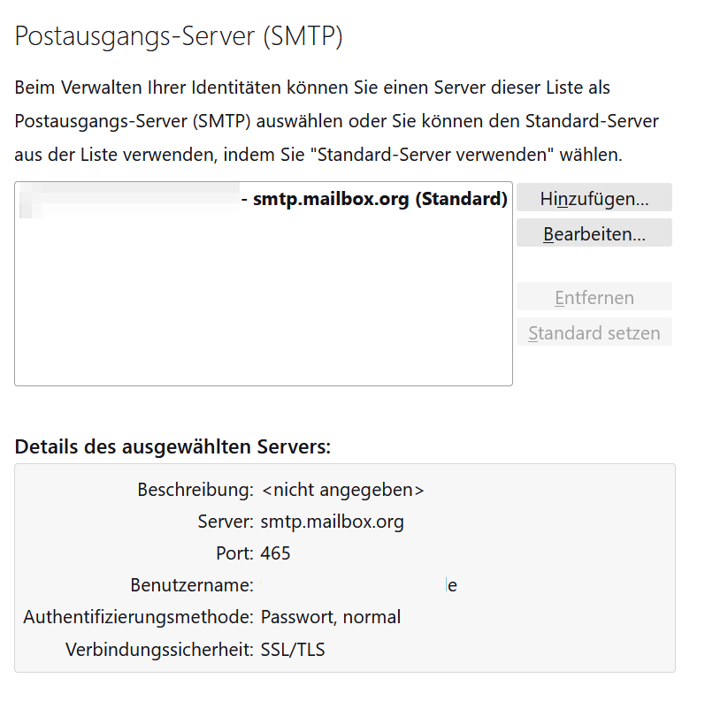
Task: Click the Passwort, normal value
Action: point(330,617)
